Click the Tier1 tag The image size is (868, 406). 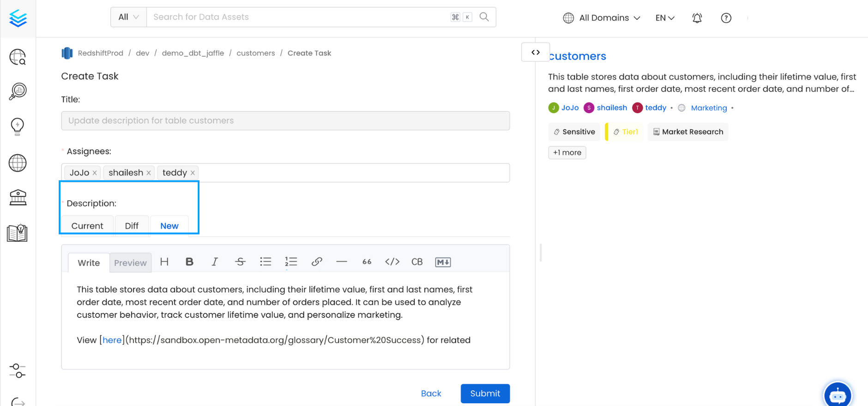625,132
